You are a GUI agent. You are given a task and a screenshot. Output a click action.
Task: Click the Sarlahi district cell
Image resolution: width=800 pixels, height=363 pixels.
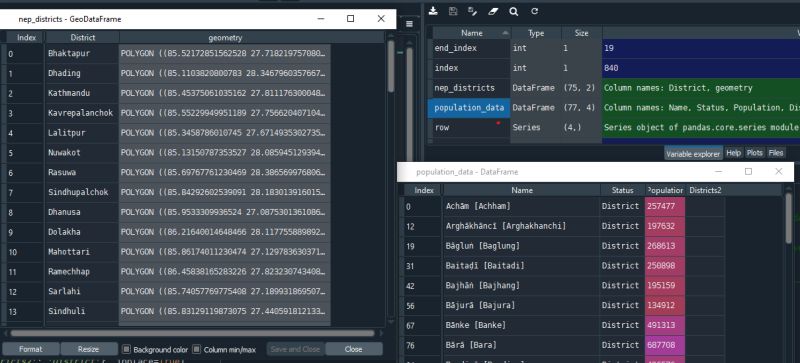82,292
